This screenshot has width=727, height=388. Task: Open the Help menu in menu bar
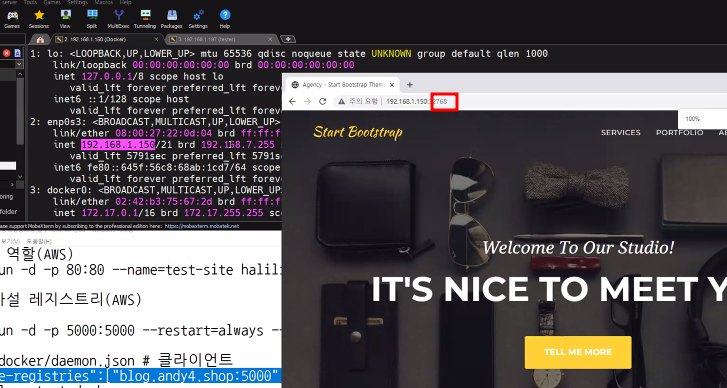click(125, 2)
